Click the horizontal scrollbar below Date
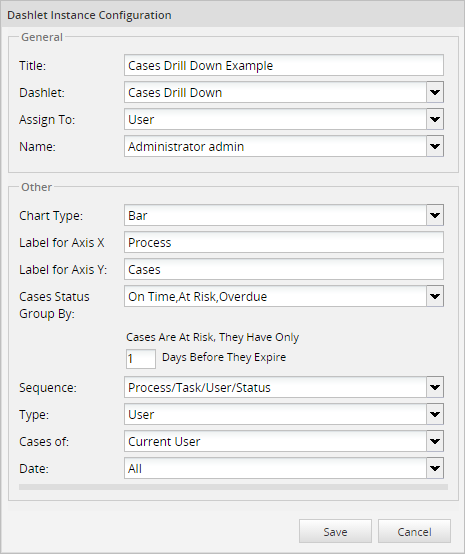The width and height of the screenshot is (465, 554). click(x=233, y=487)
